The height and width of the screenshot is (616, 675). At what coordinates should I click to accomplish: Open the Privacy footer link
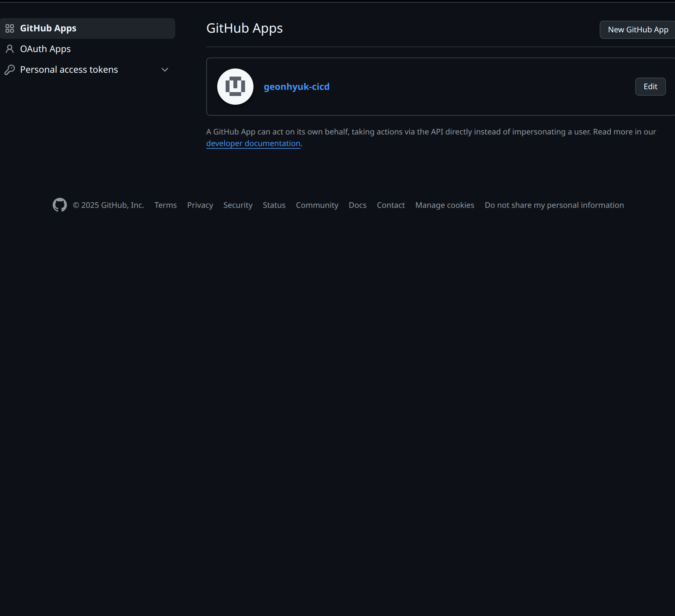[200, 205]
